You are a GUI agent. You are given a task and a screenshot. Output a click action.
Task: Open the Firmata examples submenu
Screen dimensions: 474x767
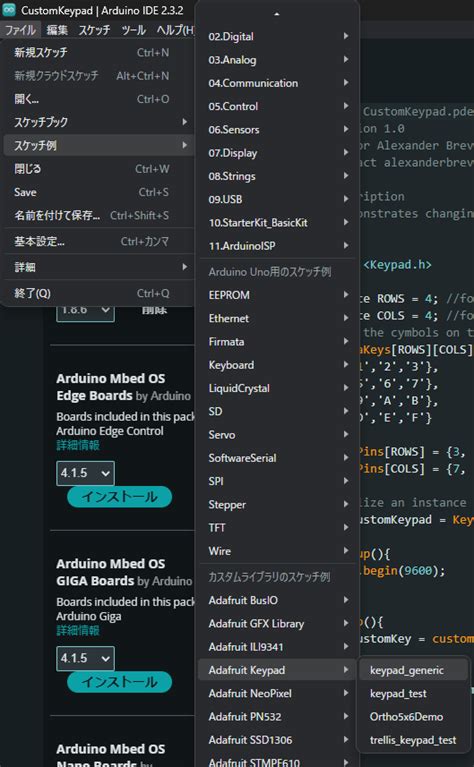(278, 341)
